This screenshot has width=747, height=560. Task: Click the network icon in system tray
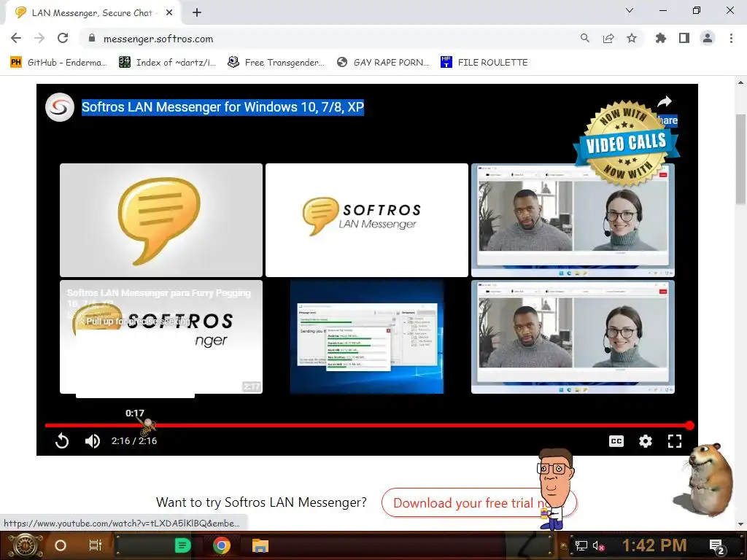pyautogui.click(x=581, y=545)
